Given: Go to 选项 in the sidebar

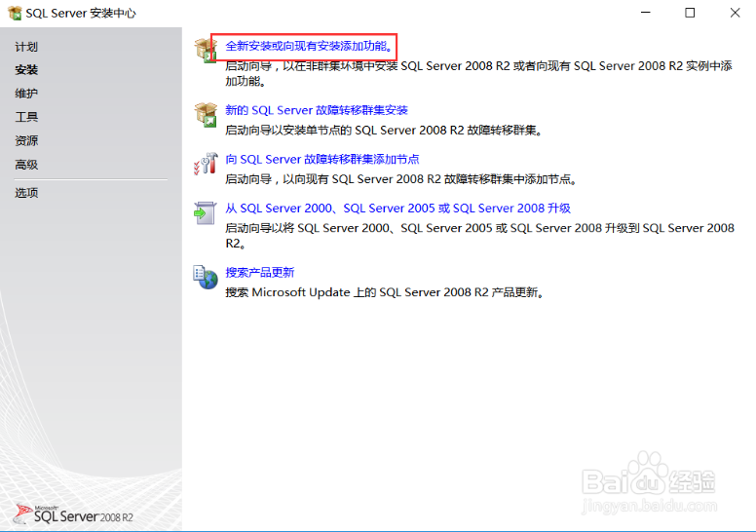Looking at the screenshot, I should coord(26,193).
